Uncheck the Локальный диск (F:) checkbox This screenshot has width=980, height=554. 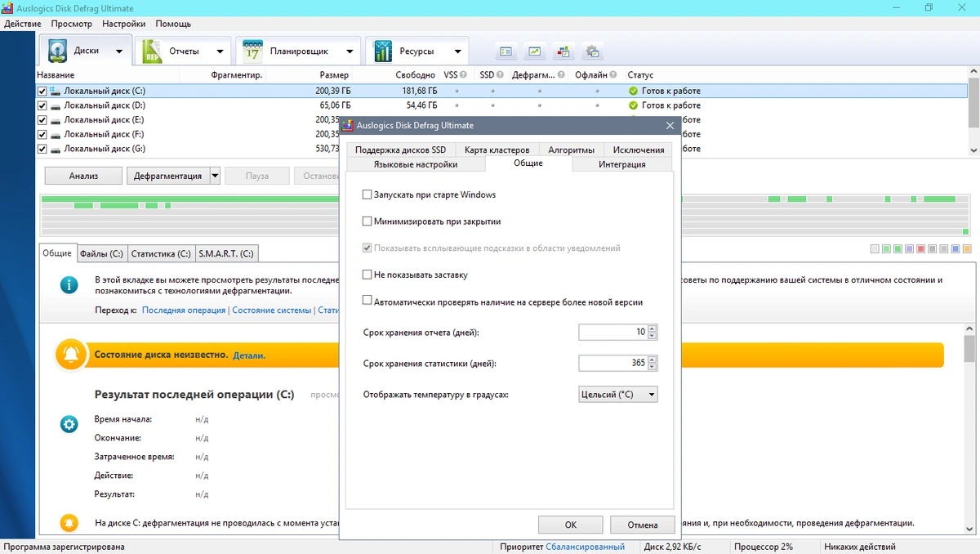coord(42,135)
